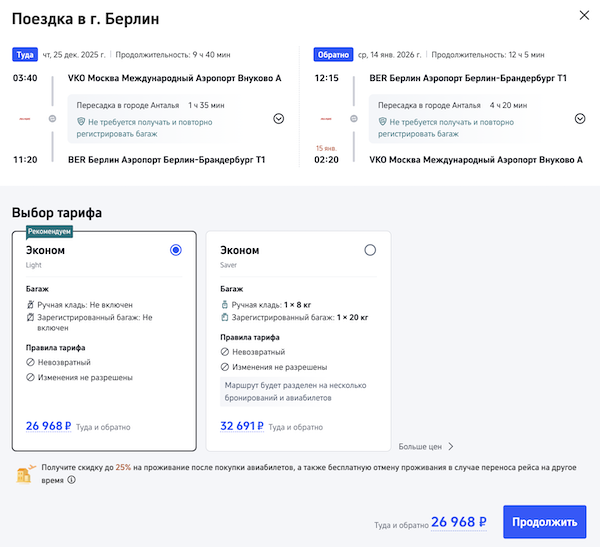Click checked baggage icon in Saver fare
Viewport: 600px width, 547px height.
click(x=225, y=318)
